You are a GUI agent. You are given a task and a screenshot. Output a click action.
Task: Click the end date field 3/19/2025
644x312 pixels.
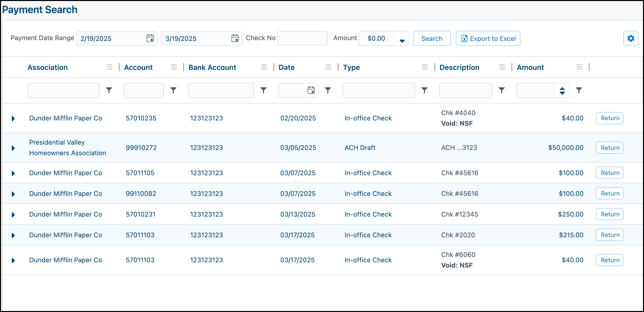tap(195, 38)
